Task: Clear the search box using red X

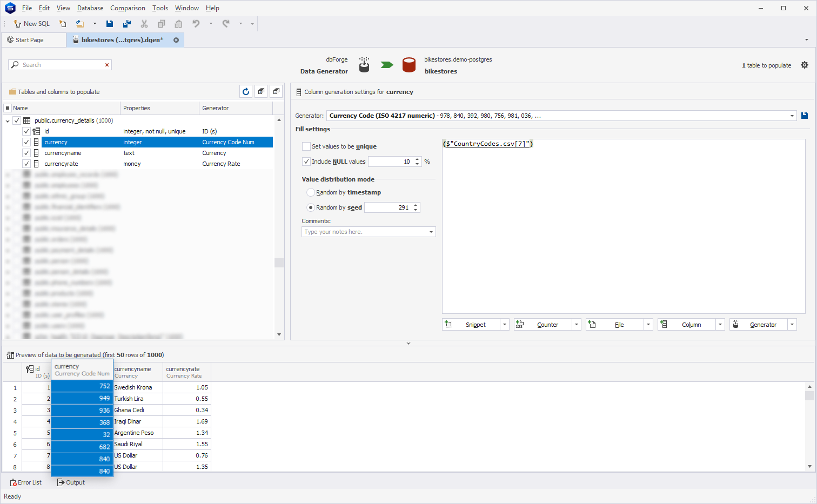Action: click(x=107, y=65)
